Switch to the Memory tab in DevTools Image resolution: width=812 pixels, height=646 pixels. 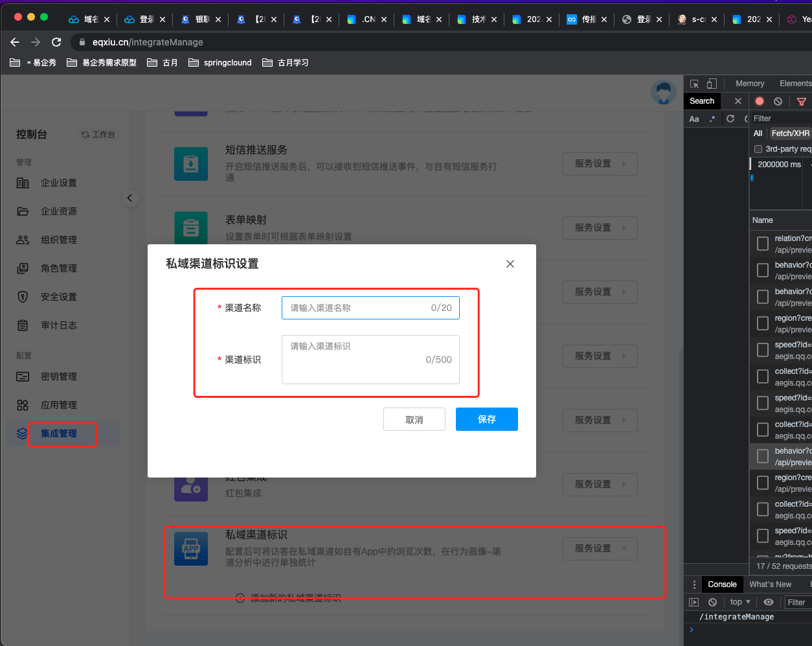750,84
